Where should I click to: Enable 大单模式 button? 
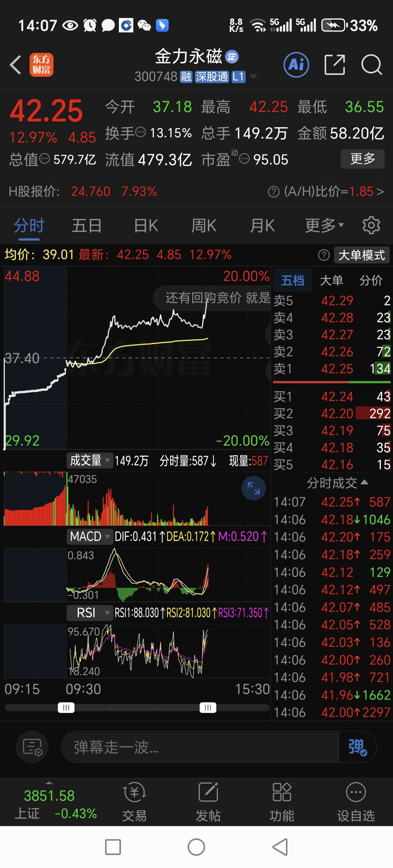point(362,255)
